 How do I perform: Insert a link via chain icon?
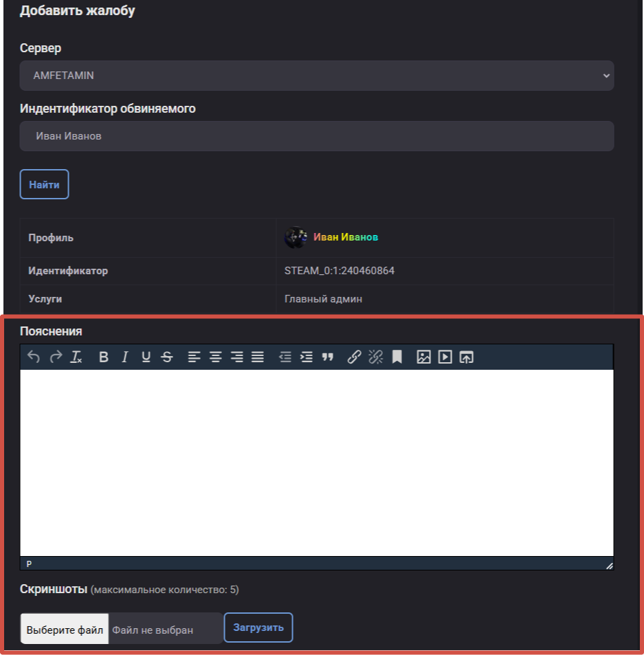(x=354, y=357)
